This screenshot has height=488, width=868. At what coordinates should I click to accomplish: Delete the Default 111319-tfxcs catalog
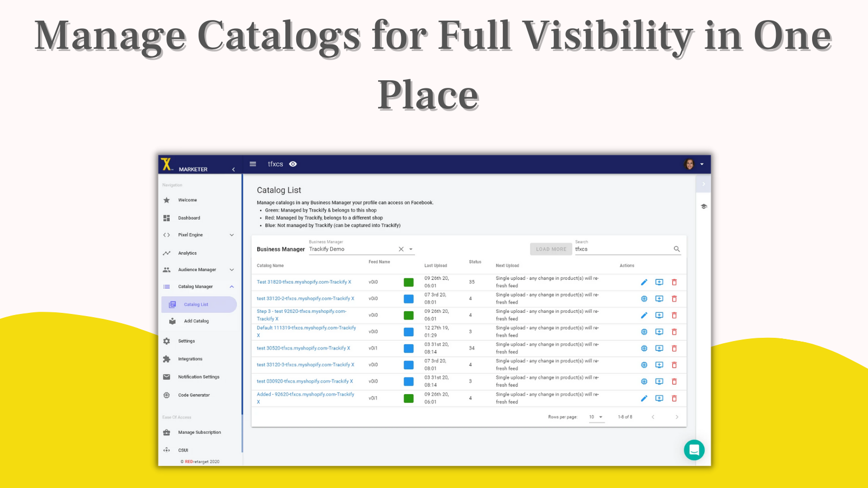click(674, 332)
